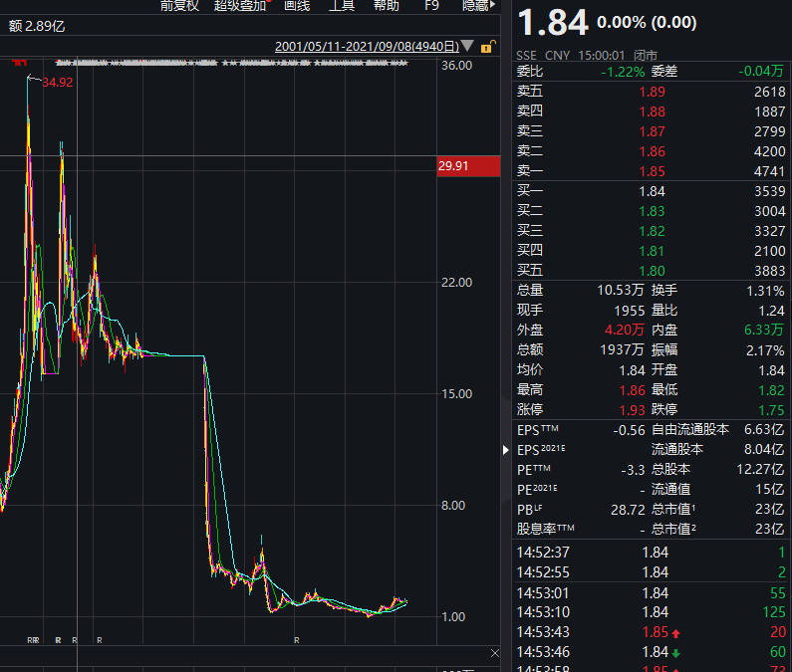Open the 帮助 help menu

387,6
